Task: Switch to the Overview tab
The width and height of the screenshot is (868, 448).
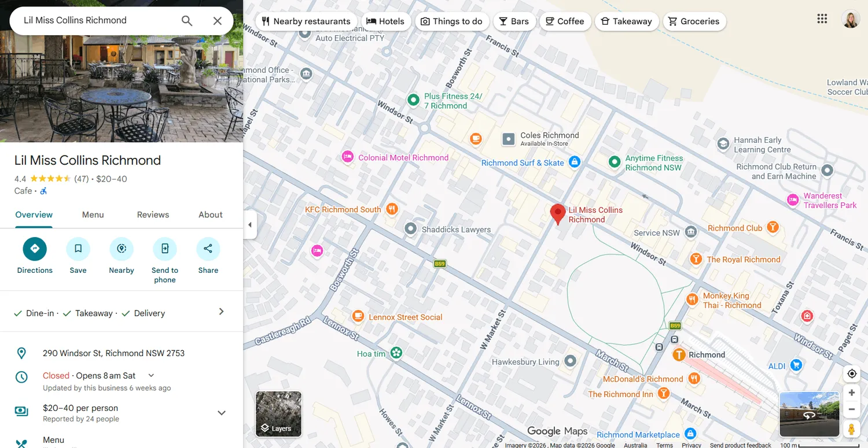Action: point(34,214)
